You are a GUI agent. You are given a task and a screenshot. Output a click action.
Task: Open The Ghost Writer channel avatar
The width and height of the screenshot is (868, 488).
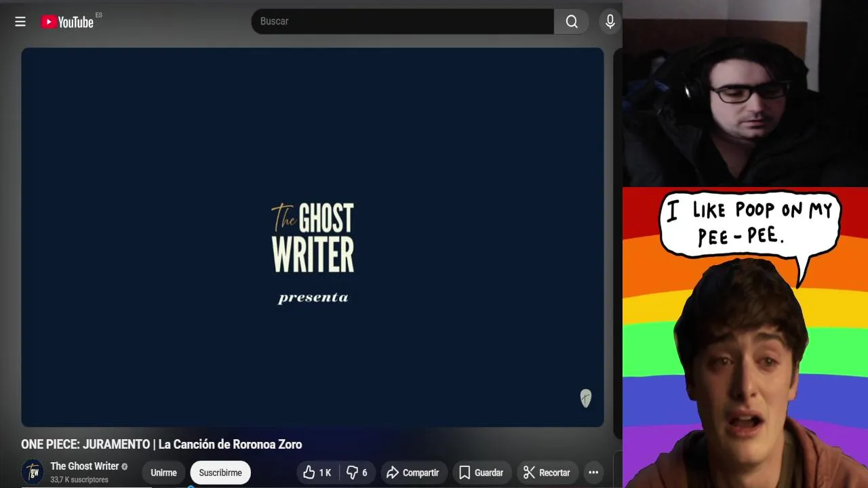[33, 472]
